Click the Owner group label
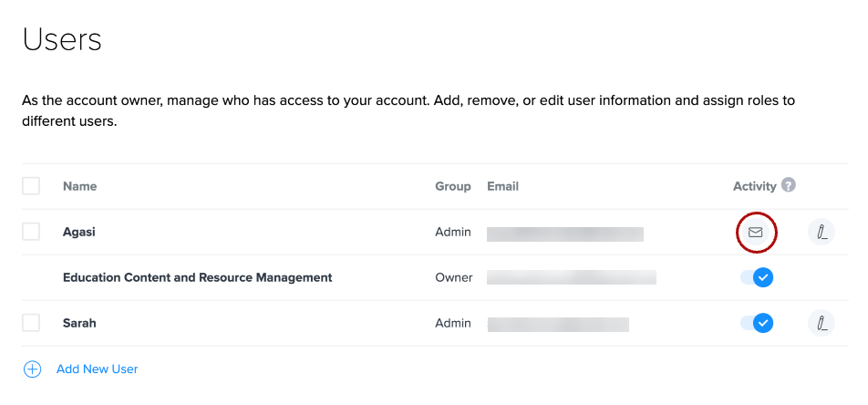The width and height of the screenshot is (868, 405). point(453,277)
